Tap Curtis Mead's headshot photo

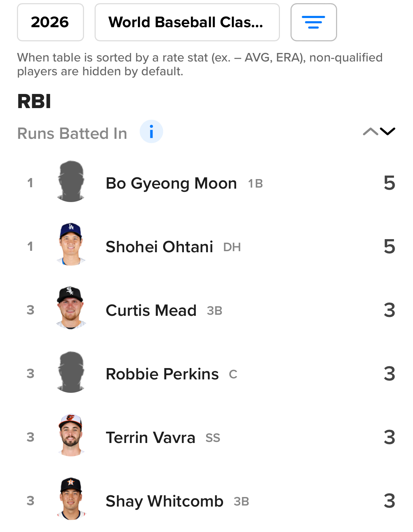click(x=71, y=308)
